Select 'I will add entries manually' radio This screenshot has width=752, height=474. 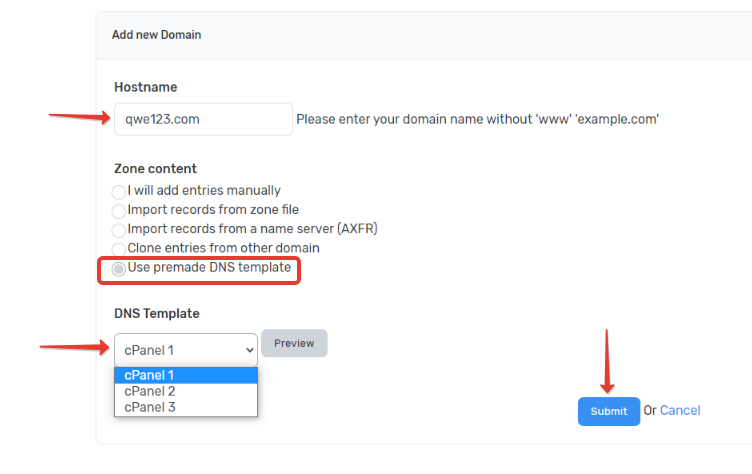(x=120, y=190)
